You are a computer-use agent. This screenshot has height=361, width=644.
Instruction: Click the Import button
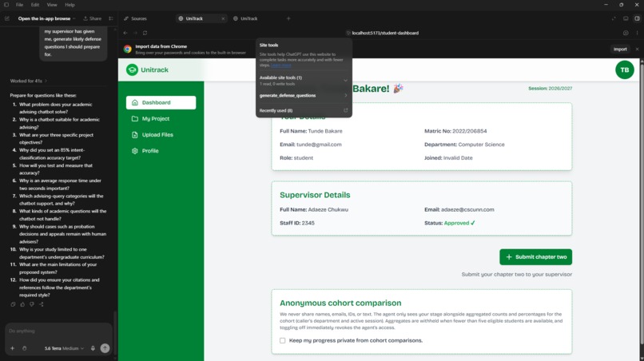(620, 50)
